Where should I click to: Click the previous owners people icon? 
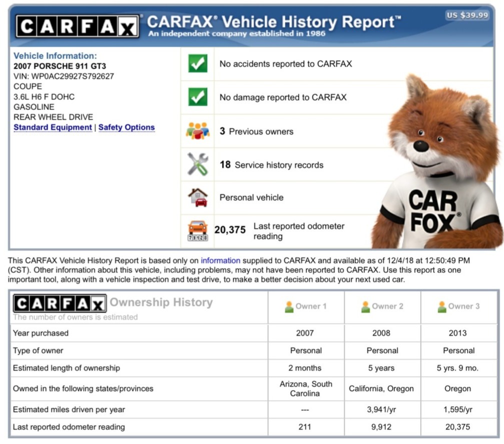point(197,130)
